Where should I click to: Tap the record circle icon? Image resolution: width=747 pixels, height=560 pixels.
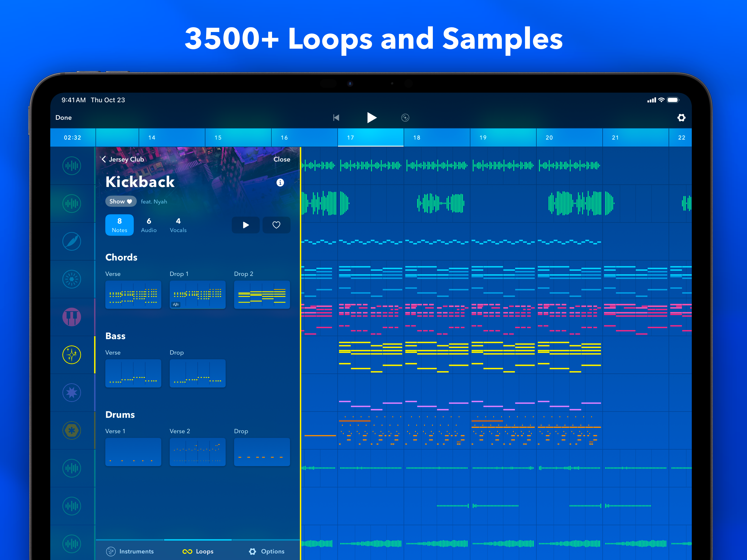pos(405,118)
